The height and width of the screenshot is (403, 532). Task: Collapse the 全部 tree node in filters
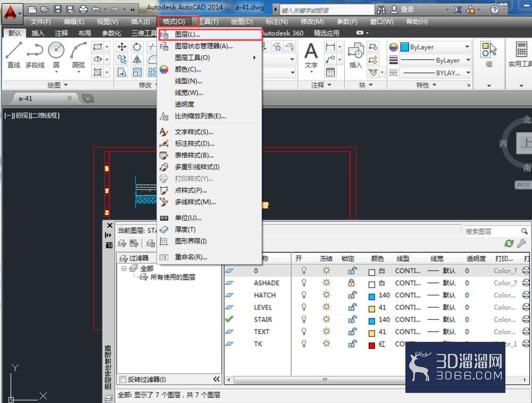tap(124, 268)
